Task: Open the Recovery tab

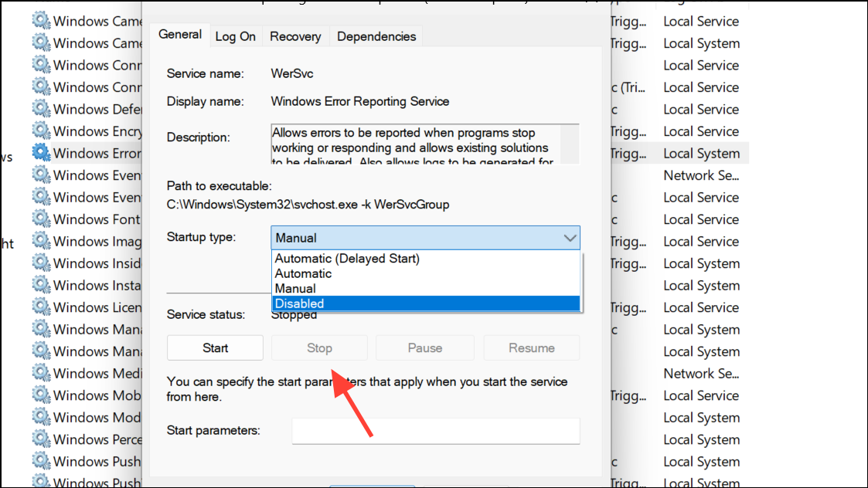Action: pyautogui.click(x=295, y=36)
